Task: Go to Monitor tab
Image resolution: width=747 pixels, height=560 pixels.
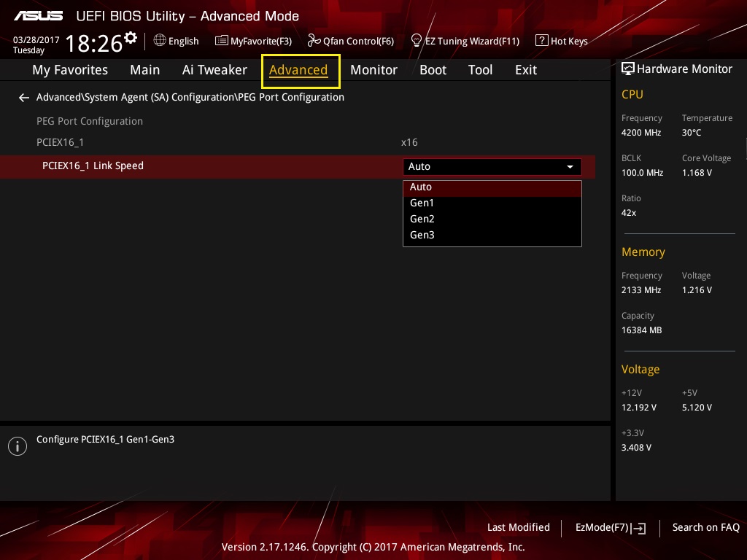Action: click(x=373, y=70)
